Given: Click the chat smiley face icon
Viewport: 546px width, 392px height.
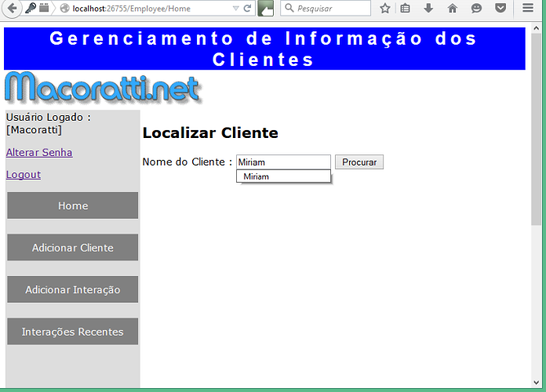Looking at the screenshot, I should pyautogui.click(x=476, y=8).
